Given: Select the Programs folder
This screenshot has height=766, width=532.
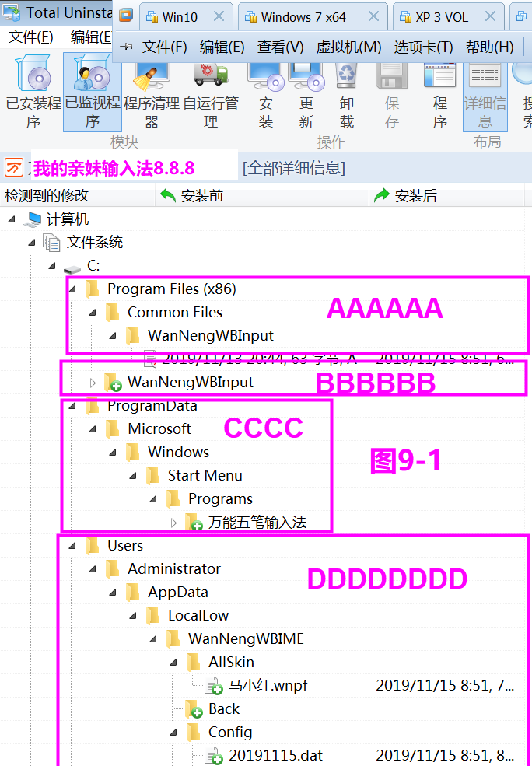Looking at the screenshot, I should (x=220, y=498).
